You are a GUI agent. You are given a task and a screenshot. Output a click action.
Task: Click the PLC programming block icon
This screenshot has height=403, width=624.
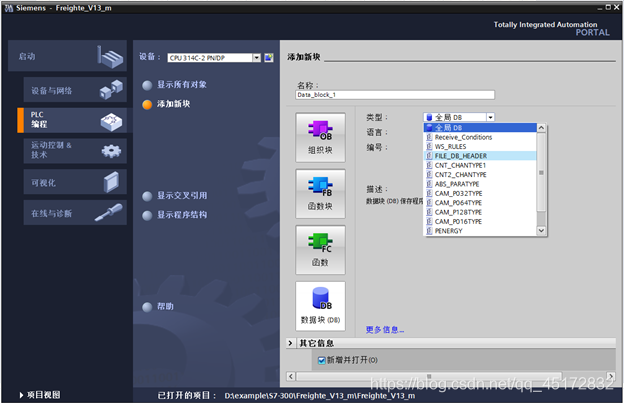tap(111, 121)
